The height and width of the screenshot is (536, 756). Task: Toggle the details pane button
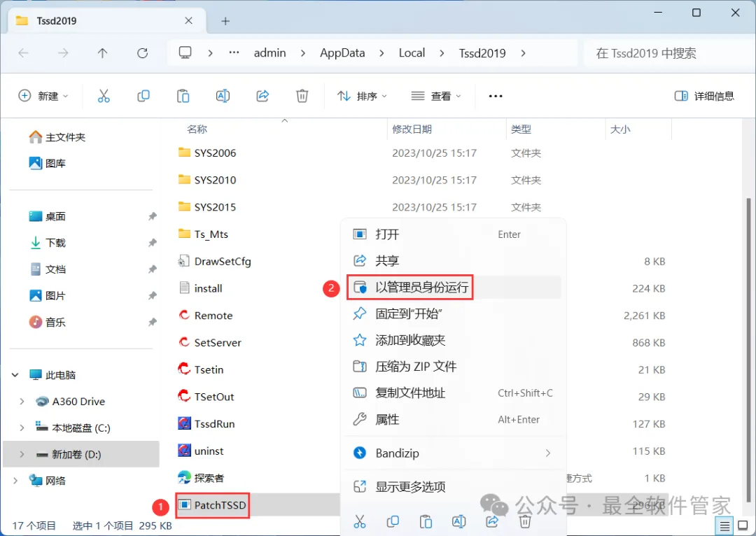(x=704, y=96)
